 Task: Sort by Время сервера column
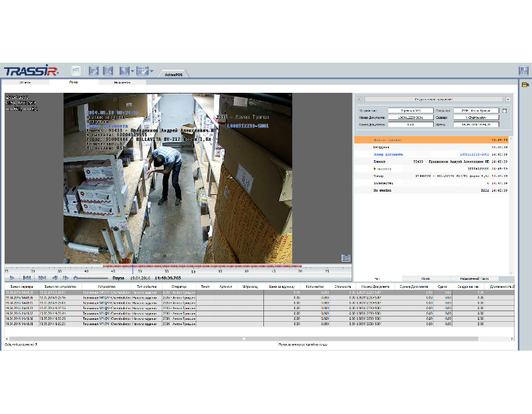pyautogui.click(x=21, y=286)
